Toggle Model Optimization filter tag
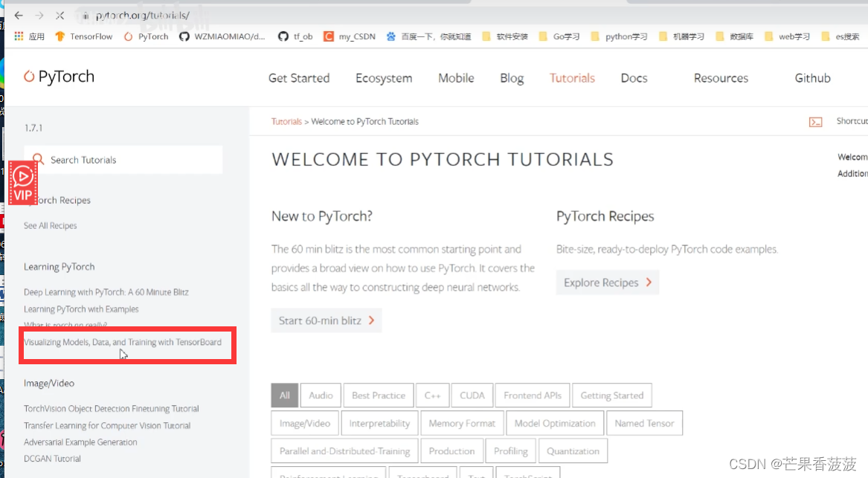868x478 pixels. coord(555,423)
